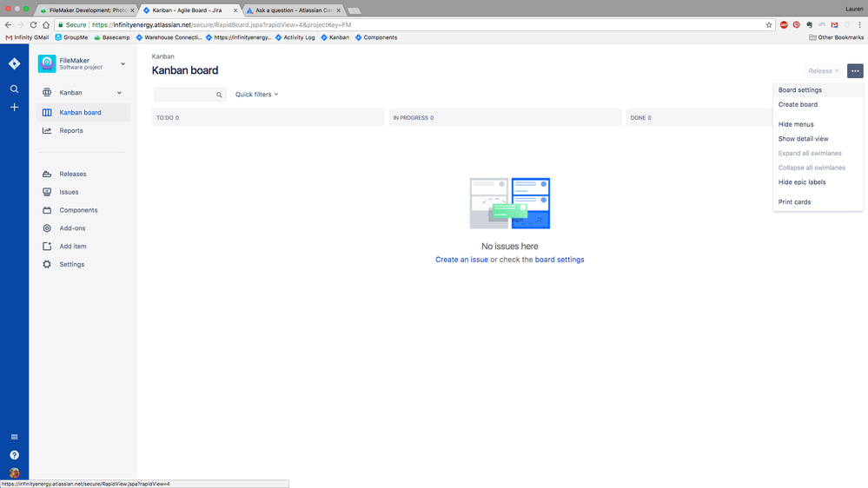Image resolution: width=868 pixels, height=488 pixels.
Task: Click the Jira diamond logo icon
Action: pyautogui.click(x=15, y=63)
